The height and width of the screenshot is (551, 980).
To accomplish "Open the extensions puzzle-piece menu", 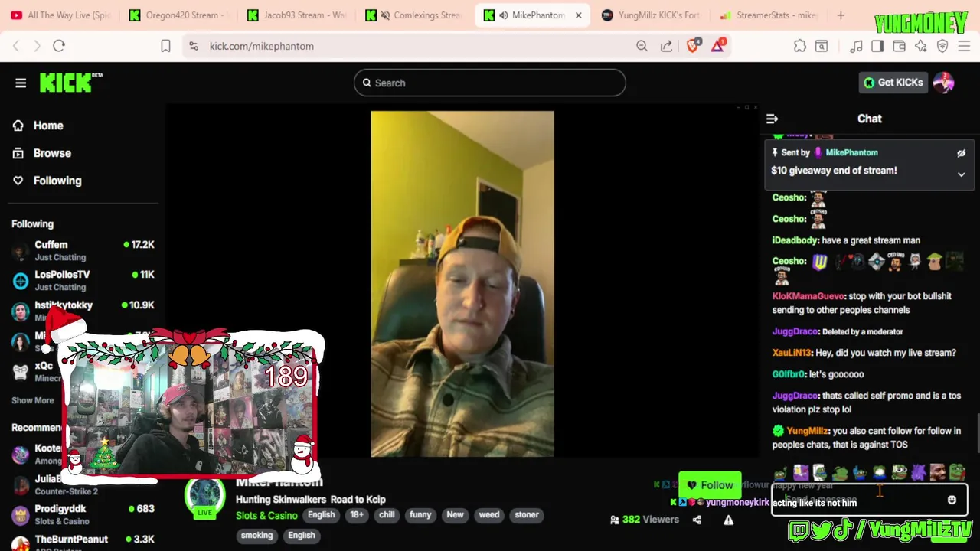I will 800,46.
